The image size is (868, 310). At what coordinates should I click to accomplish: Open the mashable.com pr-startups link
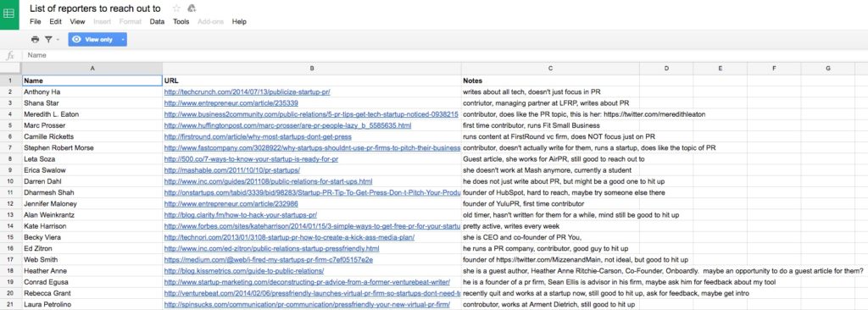tap(232, 170)
